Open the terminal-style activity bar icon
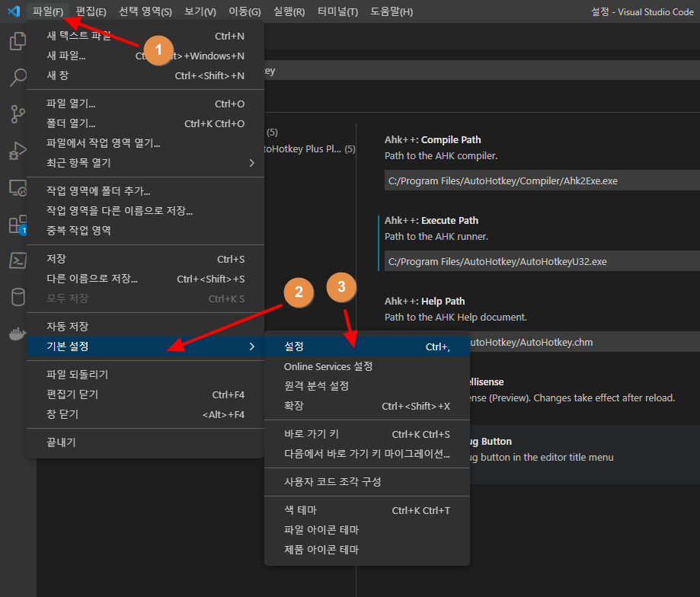Viewport: 700px width, 597px height. pyautogui.click(x=18, y=260)
